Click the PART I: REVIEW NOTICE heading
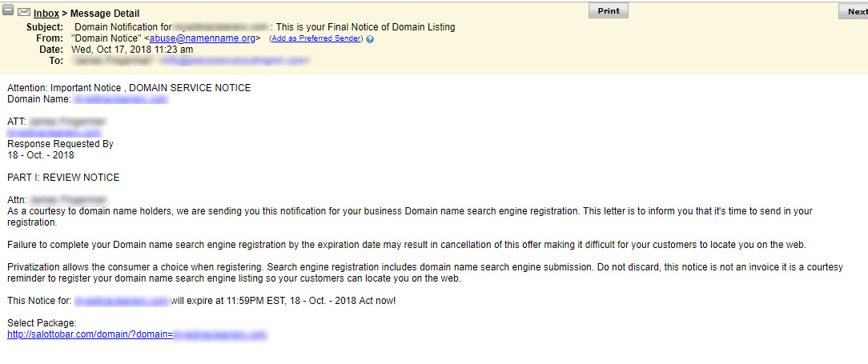Image resolution: width=868 pixels, height=364 pixels. tap(63, 178)
